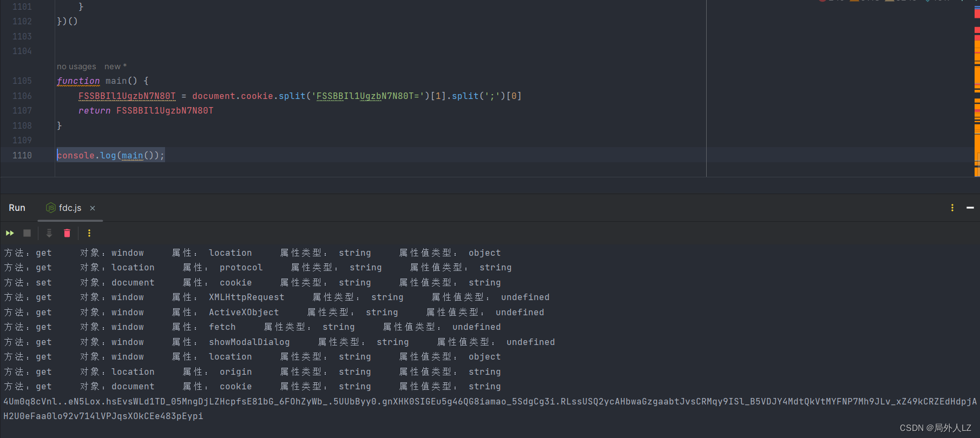Click the 'function' keyword on line 1105
The height and width of the screenshot is (438, 980).
pyautogui.click(x=78, y=81)
